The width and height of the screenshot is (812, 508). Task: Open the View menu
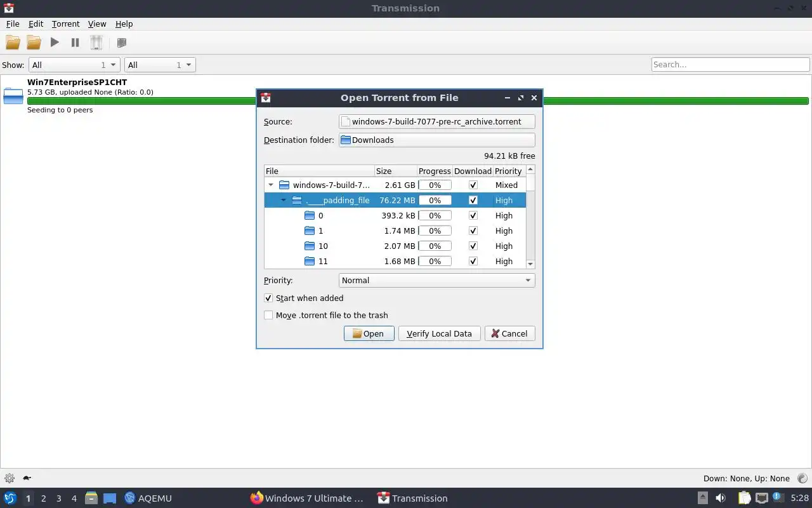[97, 23]
